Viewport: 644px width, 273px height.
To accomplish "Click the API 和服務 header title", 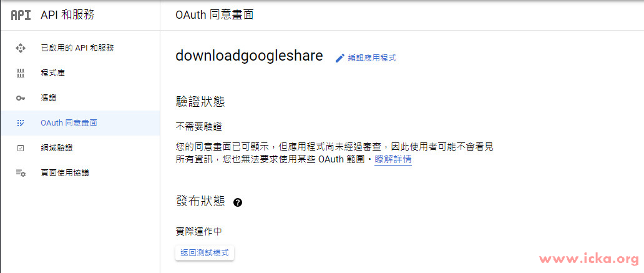I will tap(68, 15).
